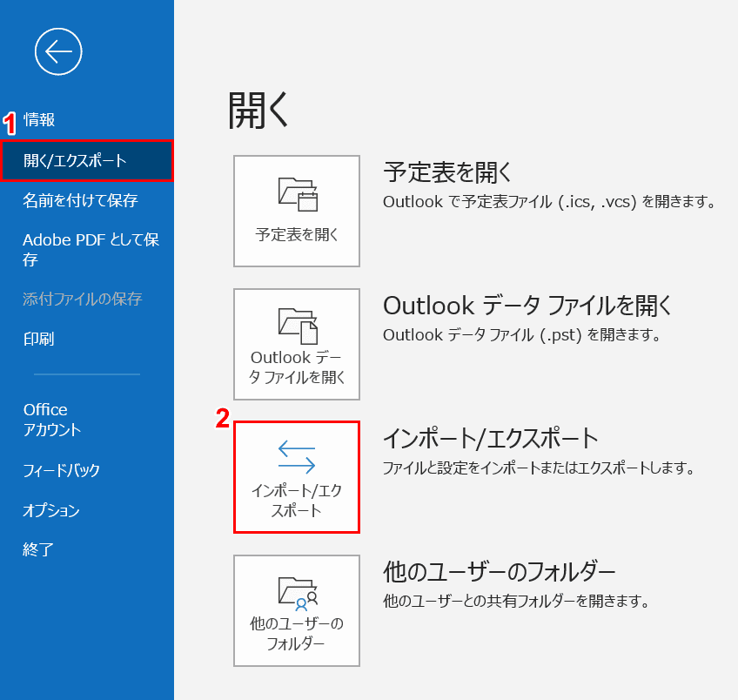The width and height of the screenshot is (738, 700).
Task: Select 開く/エクスポート in sidebar
Action: coord(87,160)
